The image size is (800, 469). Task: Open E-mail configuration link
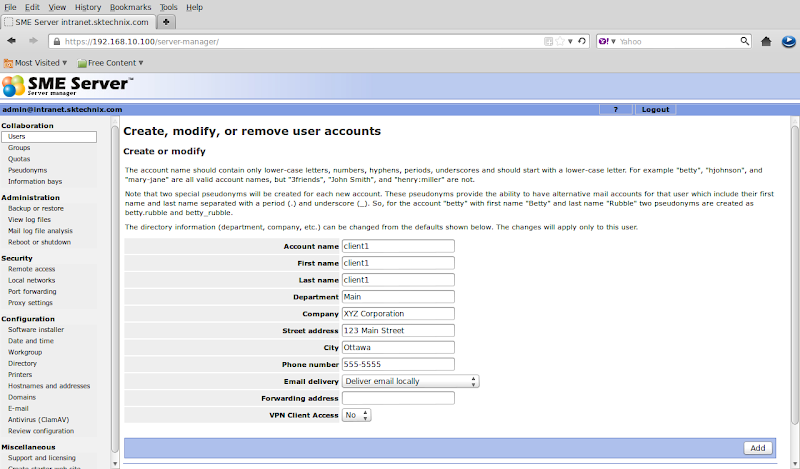point(18,408)
